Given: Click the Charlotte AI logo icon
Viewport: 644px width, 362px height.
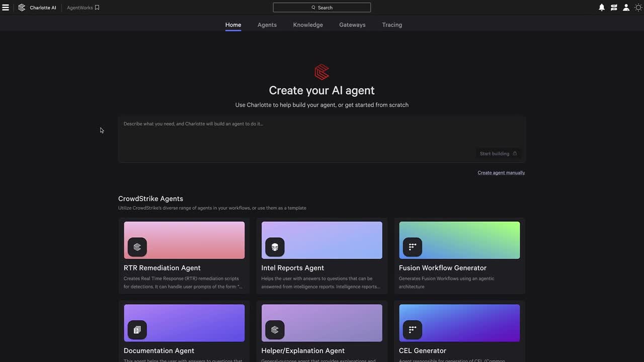Looking at the screenshot, I should pos(22,8).
